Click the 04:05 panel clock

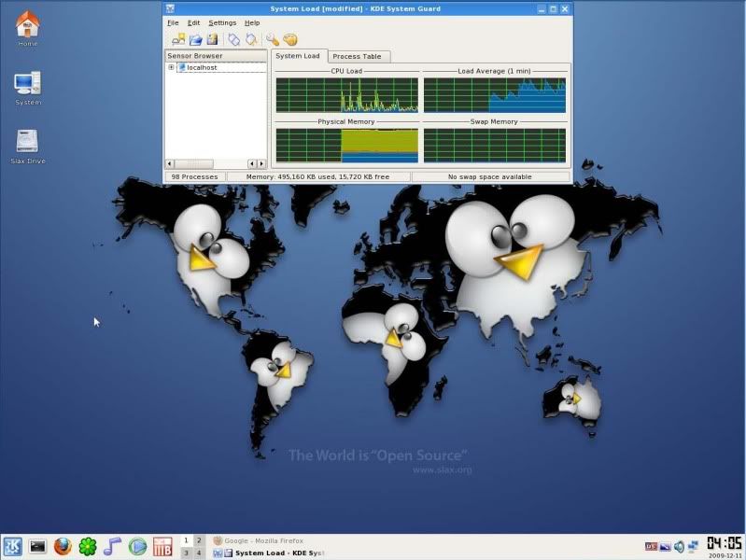coord(725,543)
